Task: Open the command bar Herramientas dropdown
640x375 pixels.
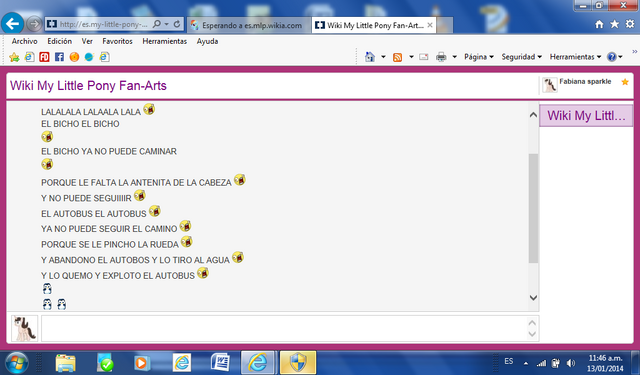Action: click(x=576, y=57)
